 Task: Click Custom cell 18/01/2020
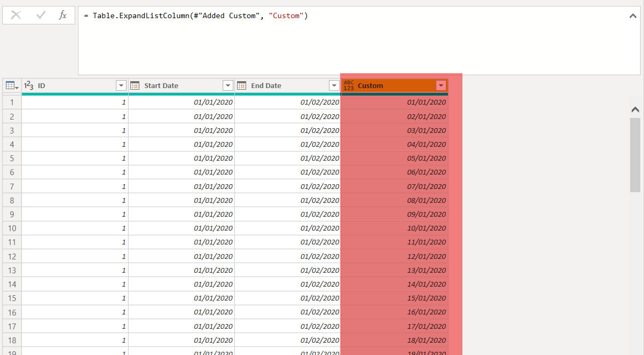pyautogui.click(x=395, y=340)
